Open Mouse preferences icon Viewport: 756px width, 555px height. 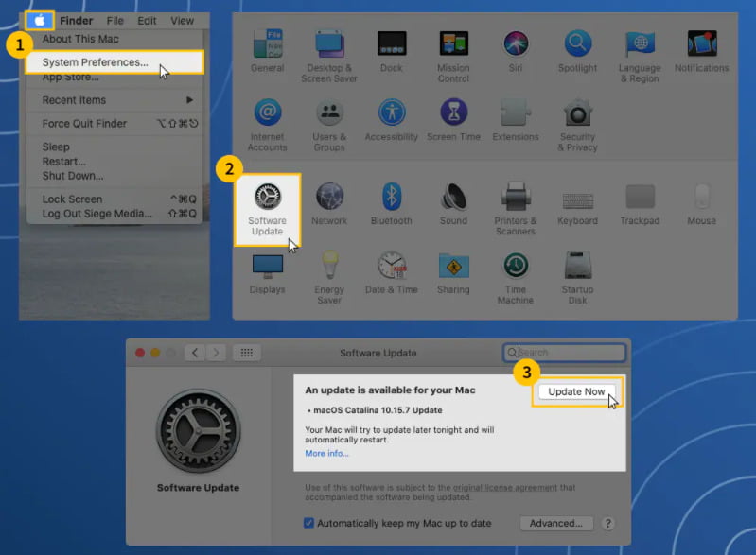point(702,197)
